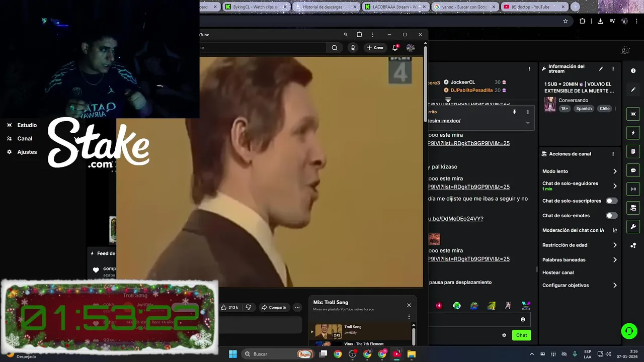This screenshot has height=362, width=644.
Task: Edit stream info with the pencil icon
Action: point(601,69)
